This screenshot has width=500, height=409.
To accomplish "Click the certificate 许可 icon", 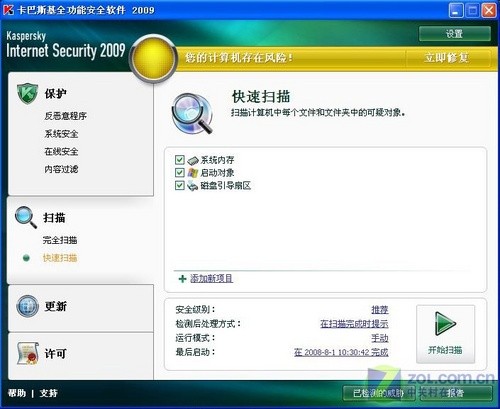I will coord(28,353).
